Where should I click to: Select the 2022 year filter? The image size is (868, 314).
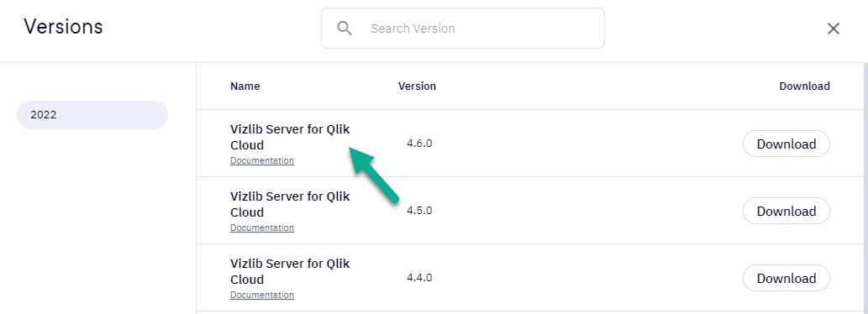[92, 115]
